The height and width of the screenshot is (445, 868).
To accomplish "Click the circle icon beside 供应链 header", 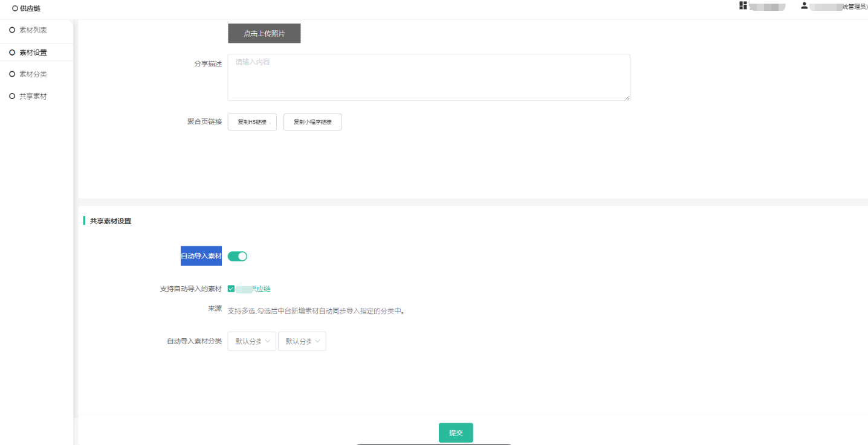I will (15, 8).
